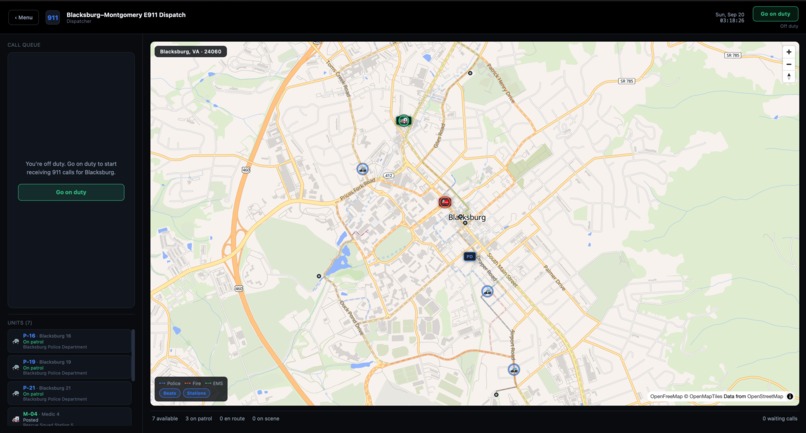
Task: Click the M-04 ambulance icon
Action: coord(15,419)
